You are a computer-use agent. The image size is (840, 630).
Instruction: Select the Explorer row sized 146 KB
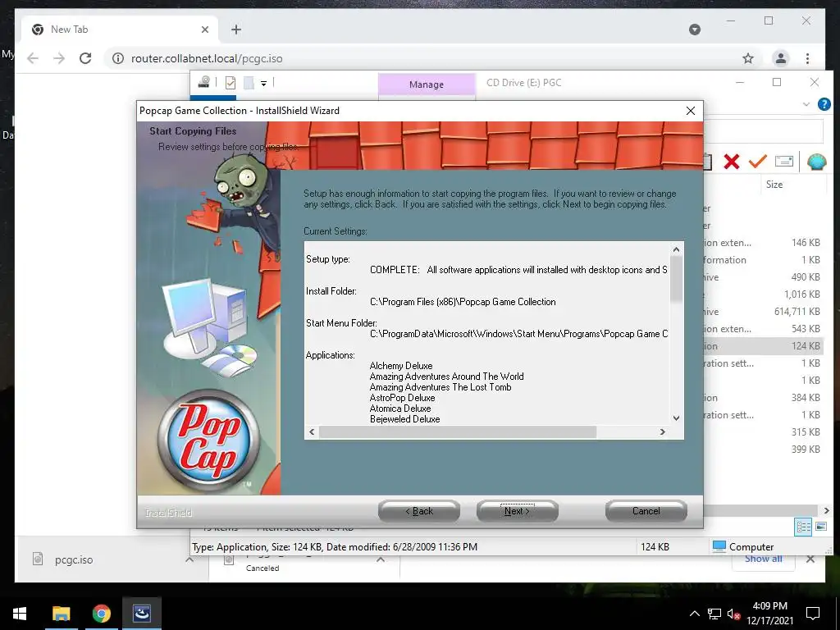coord(763,243)
